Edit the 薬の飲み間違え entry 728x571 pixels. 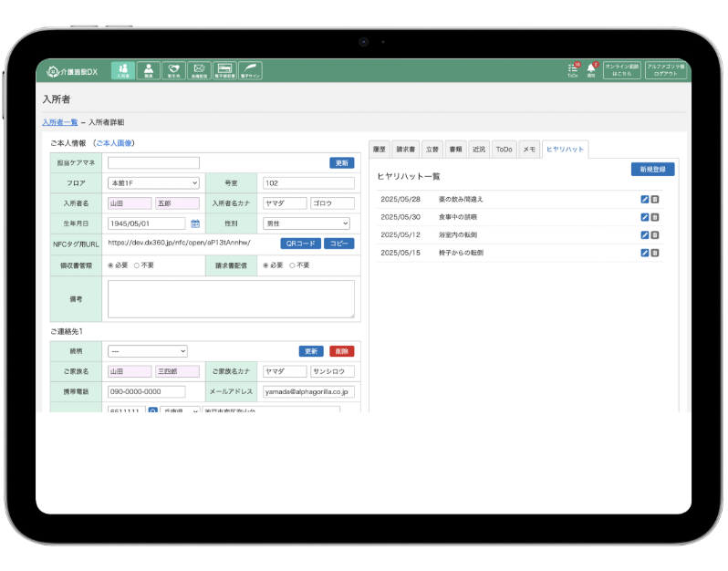pos(645,200)
